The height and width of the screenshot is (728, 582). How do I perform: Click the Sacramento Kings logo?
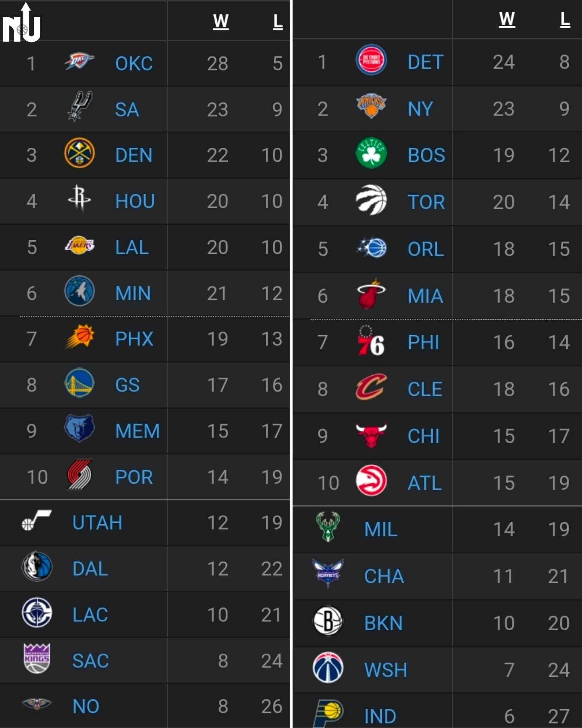(x=37, y=658)
